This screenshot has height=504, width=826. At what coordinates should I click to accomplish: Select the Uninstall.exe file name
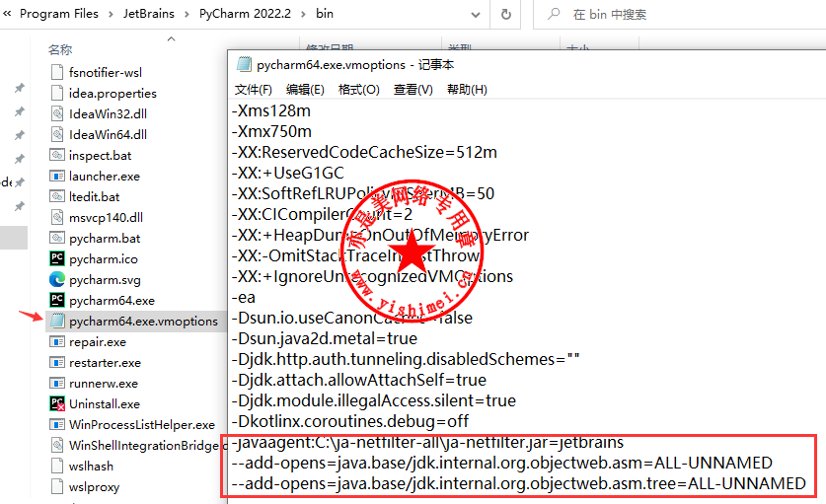pos(105,404)
